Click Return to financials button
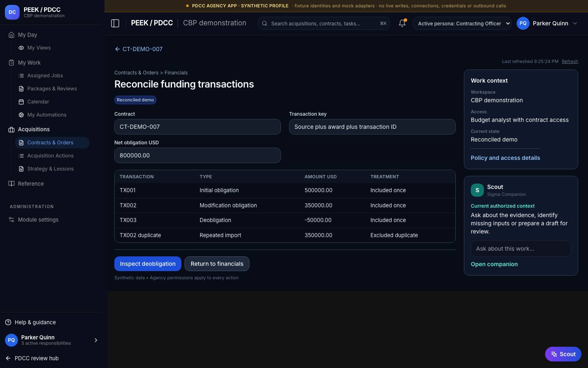 pos(217,264)
